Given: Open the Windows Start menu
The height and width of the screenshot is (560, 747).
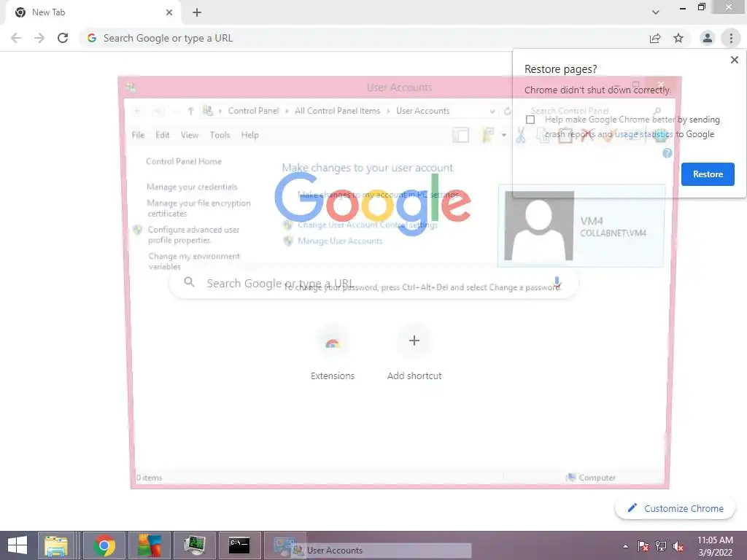Looking at the screenshot, I should (x=18, y=545).
